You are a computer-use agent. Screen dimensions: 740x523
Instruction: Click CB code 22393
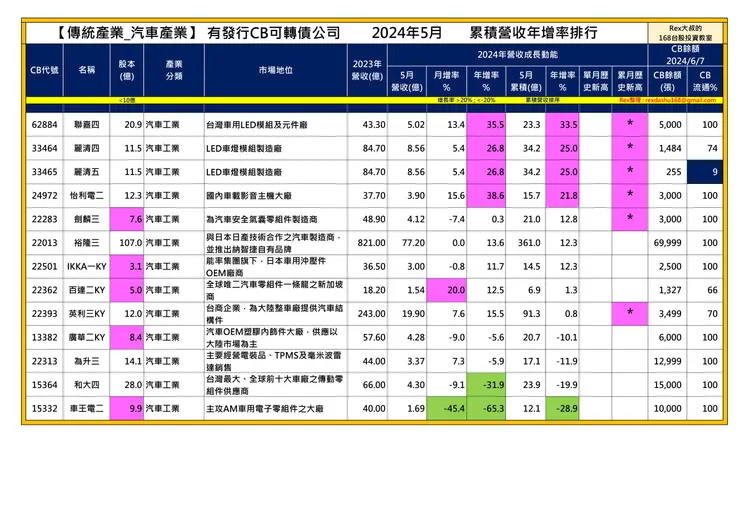(44, 313)
